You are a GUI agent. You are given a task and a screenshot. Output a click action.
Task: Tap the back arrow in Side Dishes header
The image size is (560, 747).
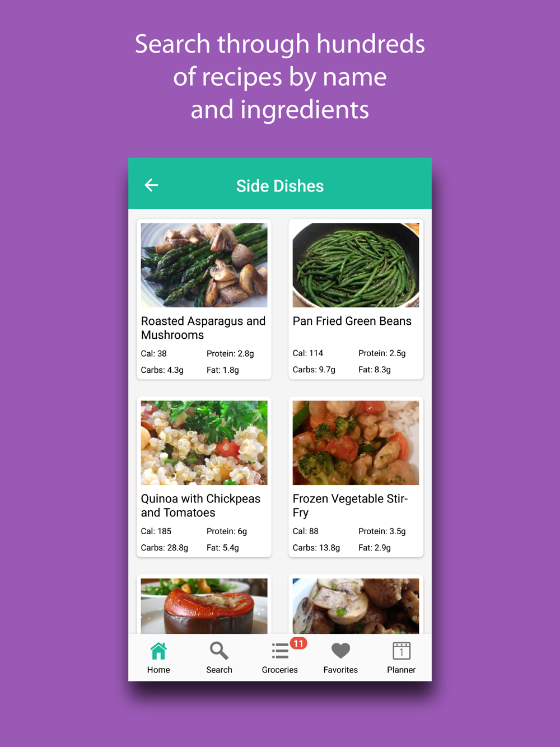pos(151,185)
